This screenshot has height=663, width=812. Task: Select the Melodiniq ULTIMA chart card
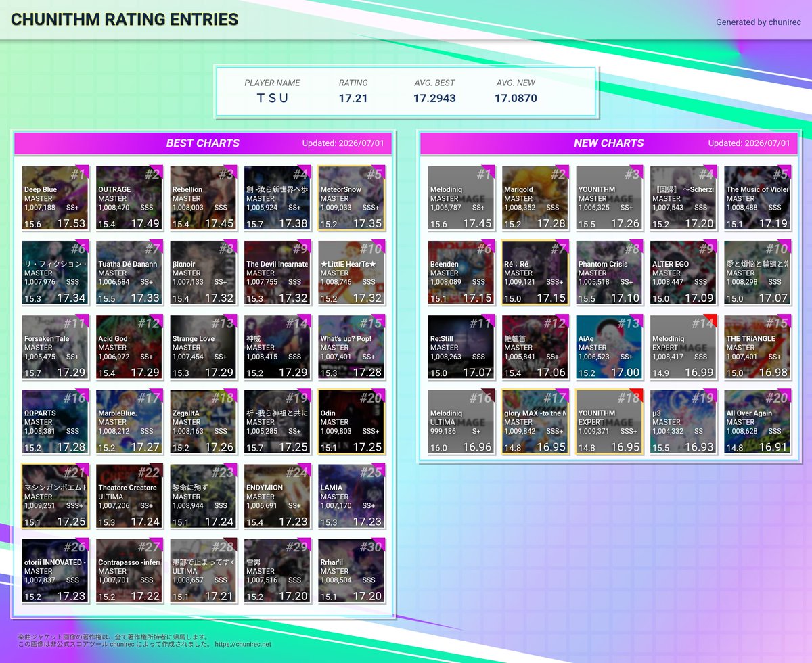461,421
